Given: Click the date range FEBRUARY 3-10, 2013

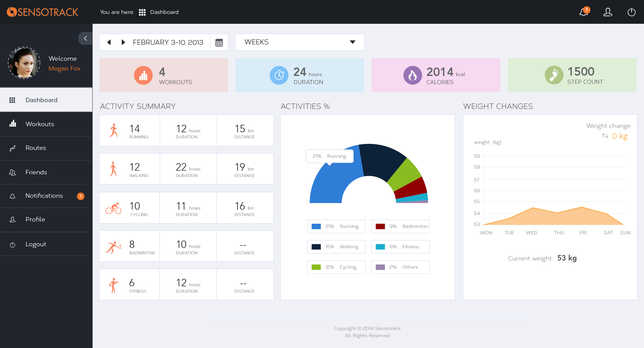Looking at the screenshot, I should pos(168,42).
